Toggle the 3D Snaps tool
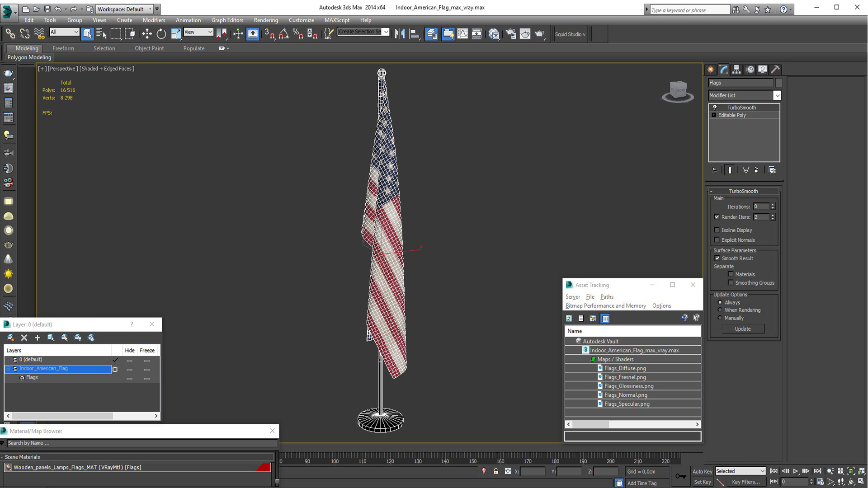The image size is (868, 488). (x=270, y=33)
